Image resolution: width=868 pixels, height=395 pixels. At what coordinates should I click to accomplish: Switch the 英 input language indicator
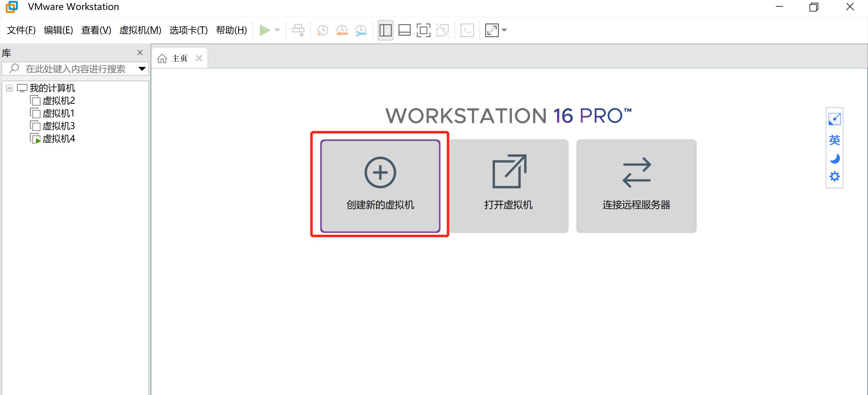click(835, 140)
